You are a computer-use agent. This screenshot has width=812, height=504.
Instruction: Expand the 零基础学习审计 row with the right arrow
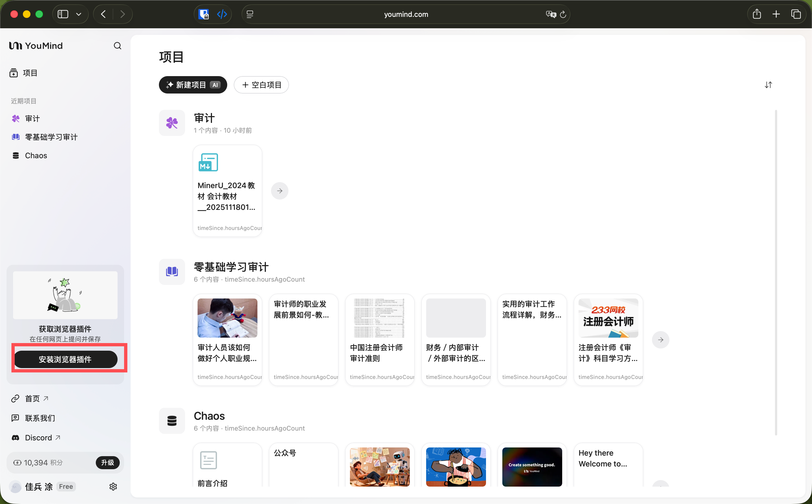click(660, 340)
